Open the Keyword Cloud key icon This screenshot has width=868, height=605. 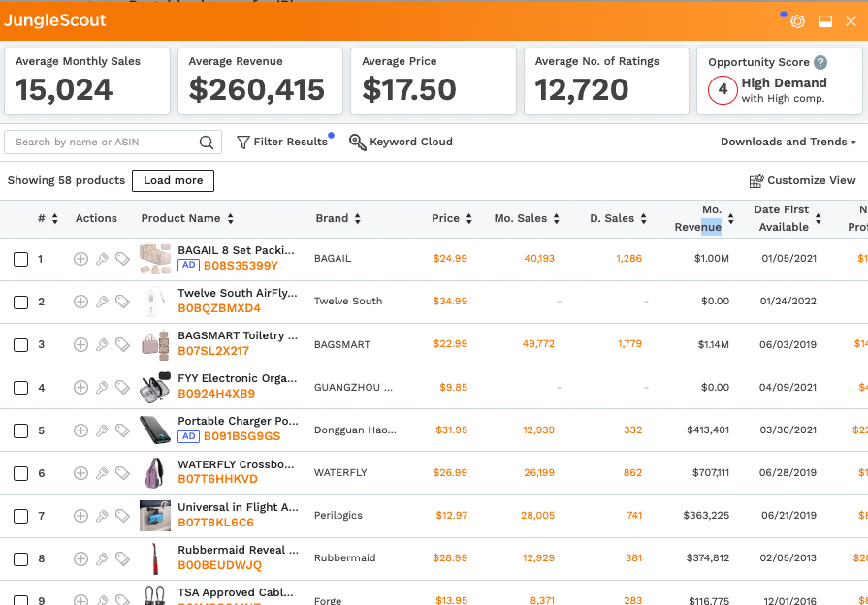358,143
